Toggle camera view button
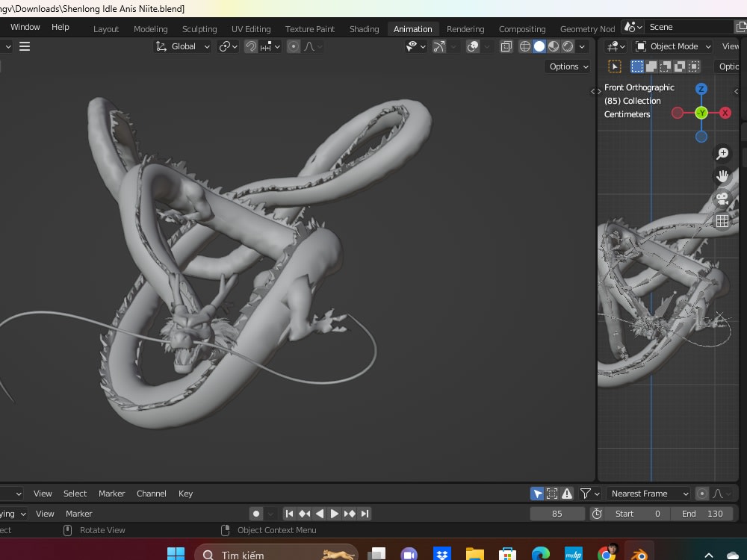The image size is (747, 560). [722, 199]
